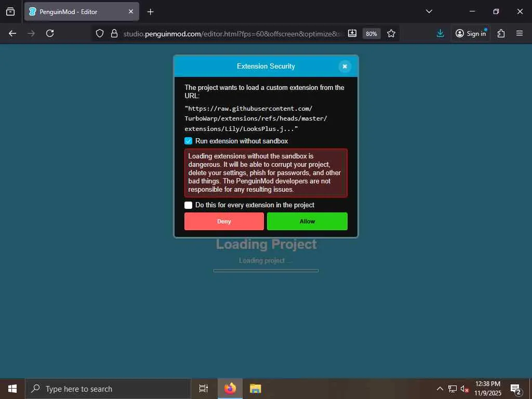Click the Extension Security dialog title
The width and height of the screenshot is (532, 399).
point(265,66)
